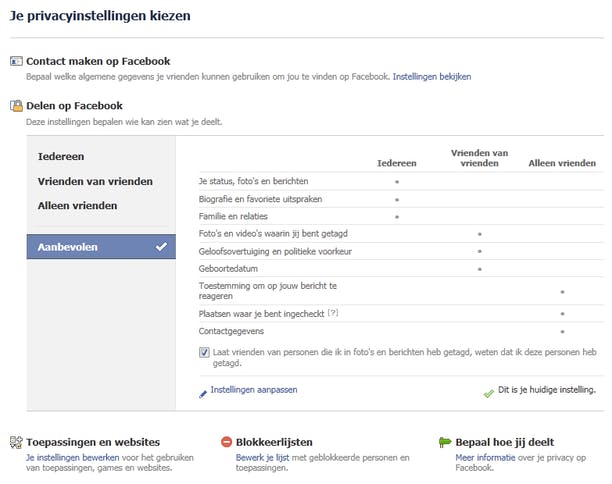Click the white checkmark on Aanbevolen

(x=161, y=246)
